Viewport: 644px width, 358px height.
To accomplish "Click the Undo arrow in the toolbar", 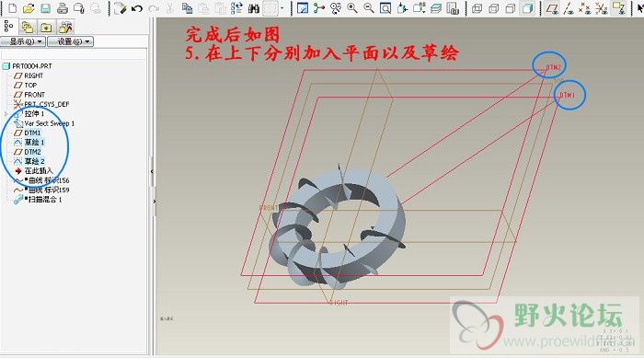I will [x=137, y=8].
